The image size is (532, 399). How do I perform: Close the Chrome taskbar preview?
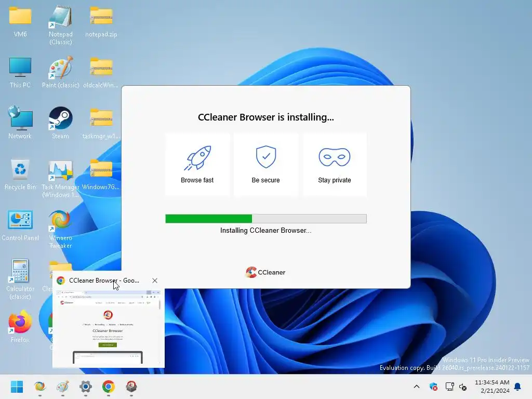[155, 281]
